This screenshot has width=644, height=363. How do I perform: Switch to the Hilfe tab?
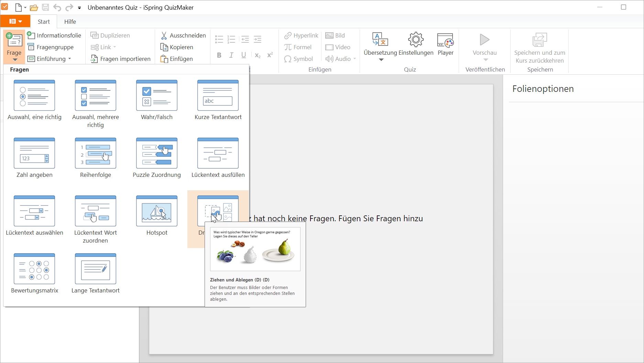click(70, 22)
